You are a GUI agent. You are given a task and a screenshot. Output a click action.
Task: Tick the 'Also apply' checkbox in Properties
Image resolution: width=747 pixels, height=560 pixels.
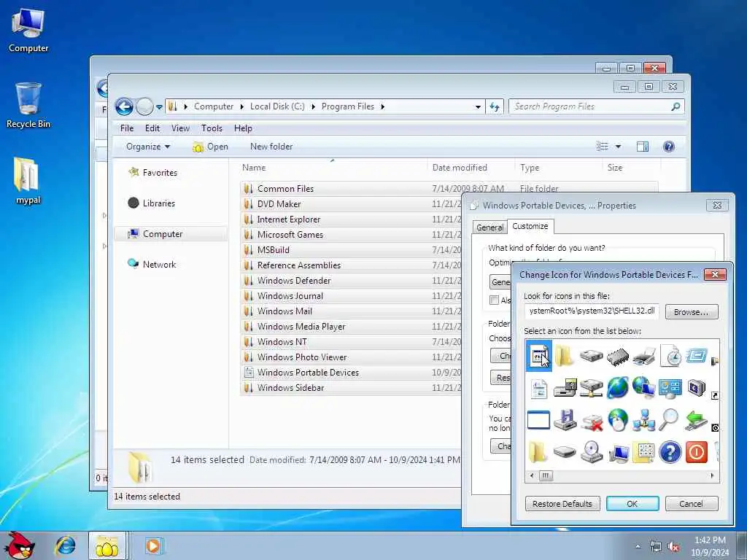494,300
